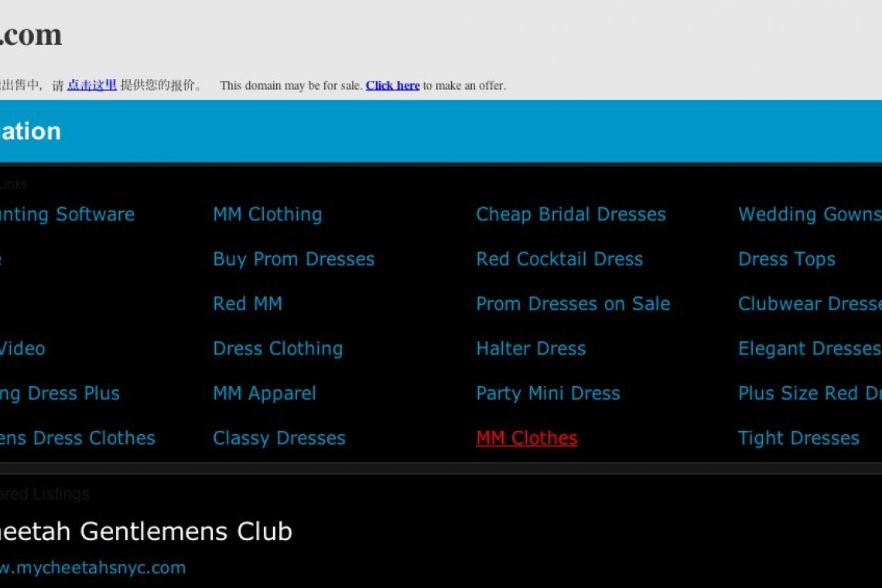Click the Elegant Dresses link
The width and height of the screenshot is (882, 588).
click(808, 349)
